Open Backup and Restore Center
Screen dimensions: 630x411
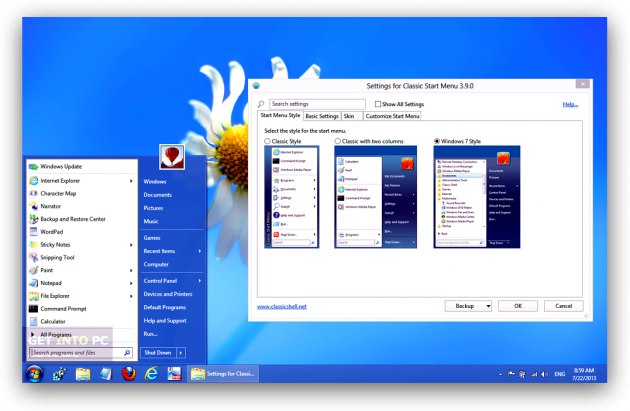[x=81, y=219]
